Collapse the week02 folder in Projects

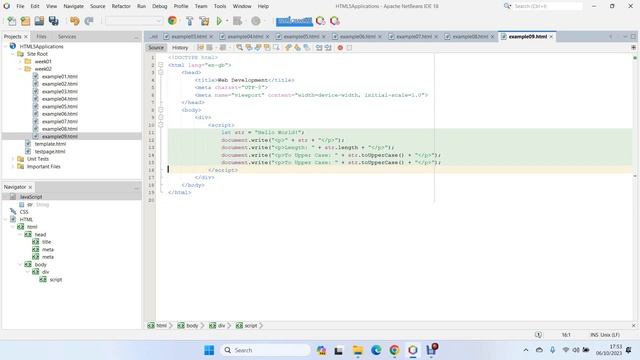pos(20,69)
